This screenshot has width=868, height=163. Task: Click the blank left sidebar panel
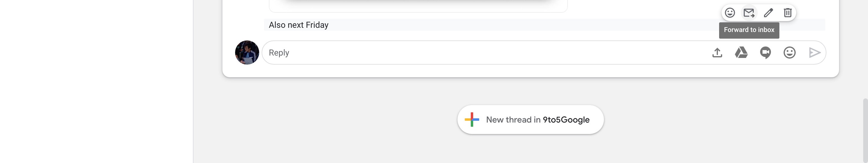point(96,81)
